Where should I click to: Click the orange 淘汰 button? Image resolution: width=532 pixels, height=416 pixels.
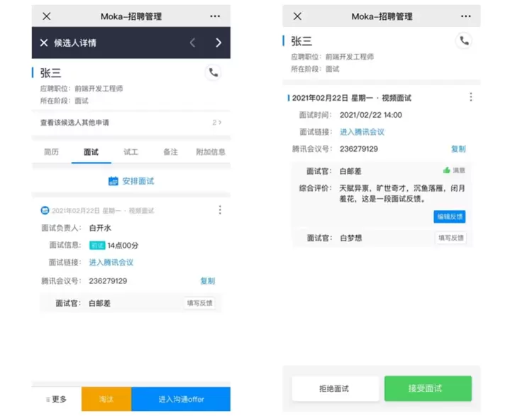tap(106, 400)
